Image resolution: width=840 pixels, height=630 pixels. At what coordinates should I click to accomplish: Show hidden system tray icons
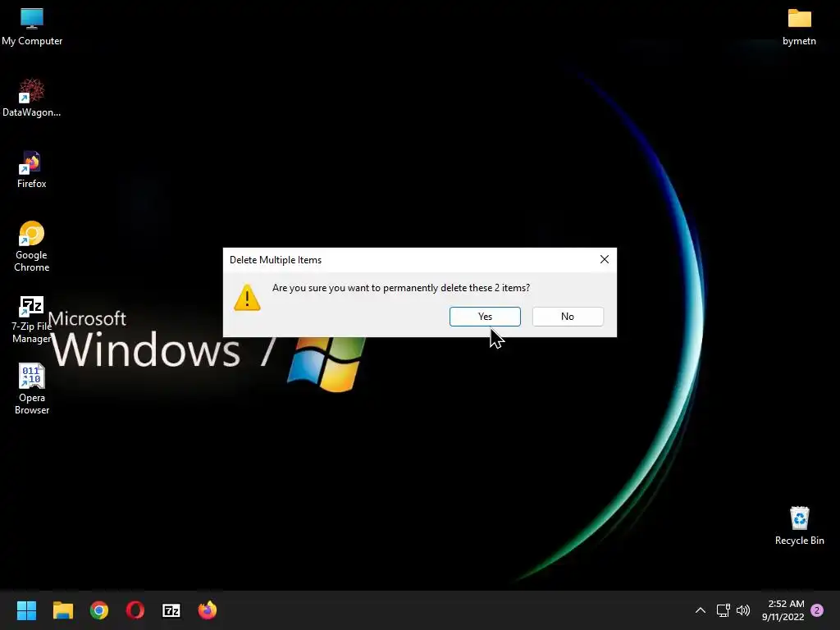click(701, 610)
